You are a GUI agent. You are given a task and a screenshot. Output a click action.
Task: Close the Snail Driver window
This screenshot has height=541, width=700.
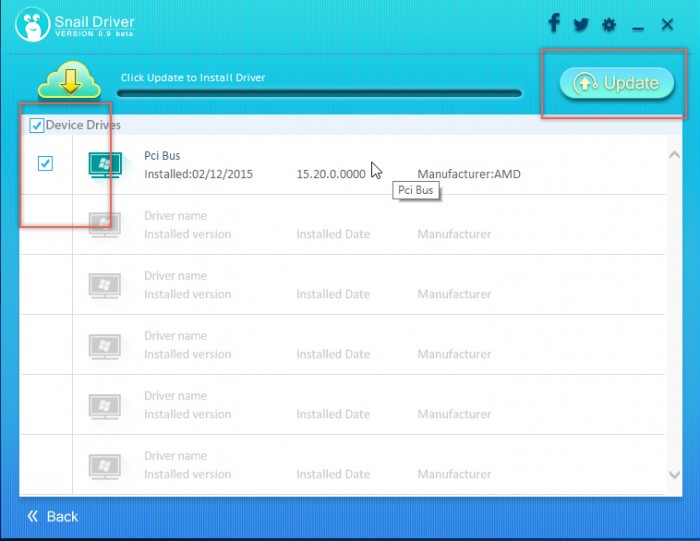click(x=667, y=24)
